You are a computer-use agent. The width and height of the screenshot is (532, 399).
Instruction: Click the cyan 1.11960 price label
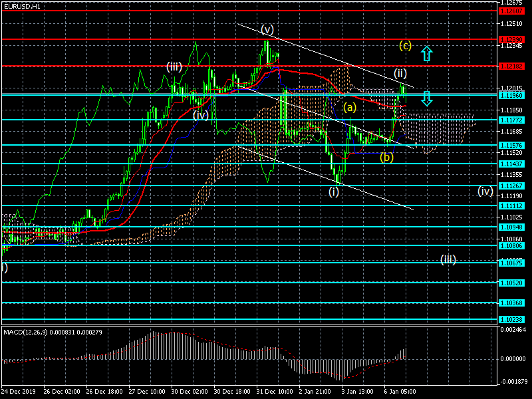511,95
